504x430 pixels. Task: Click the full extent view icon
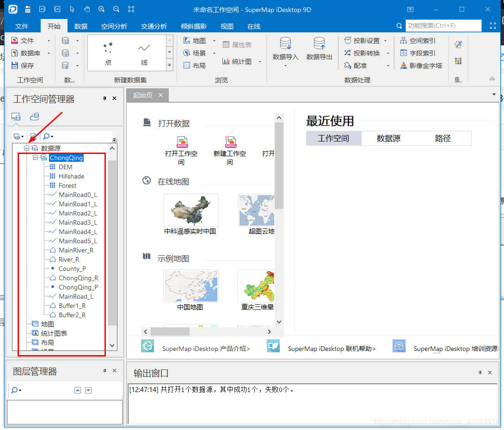point(131,9)
